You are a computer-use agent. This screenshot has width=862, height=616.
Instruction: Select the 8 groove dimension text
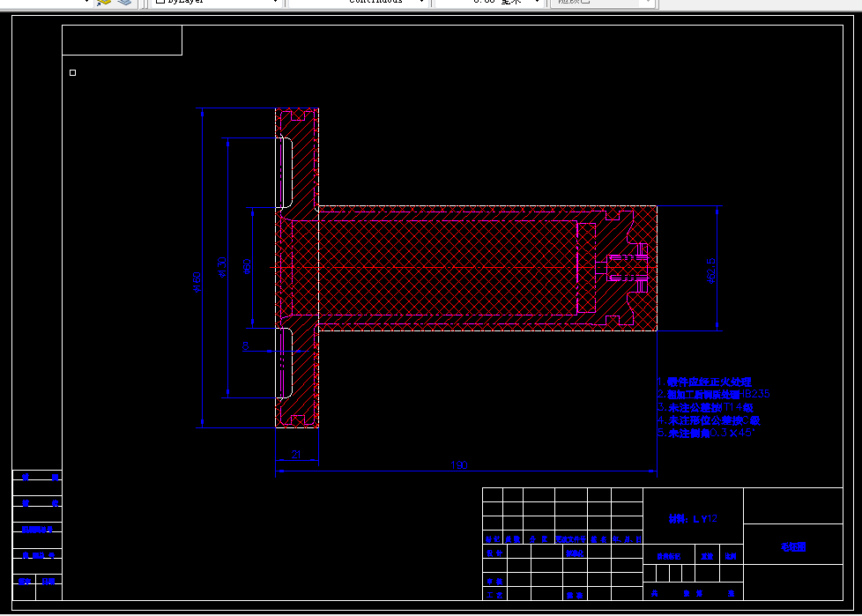246,345
